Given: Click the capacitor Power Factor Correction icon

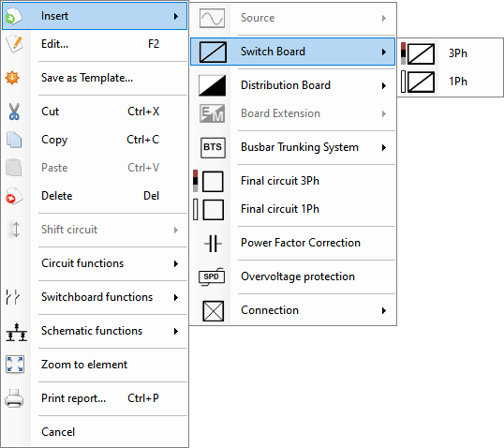Looking at the screenshot, I should 213,243.
